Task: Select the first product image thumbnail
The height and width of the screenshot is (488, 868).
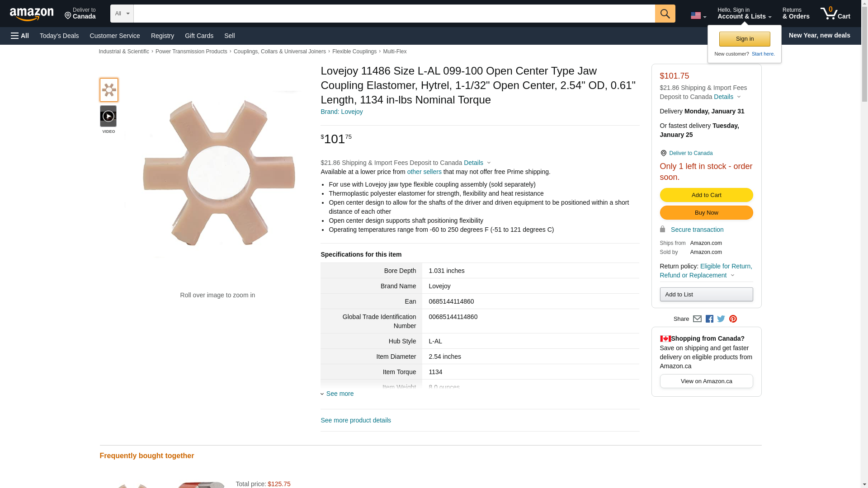Action: 108,90
